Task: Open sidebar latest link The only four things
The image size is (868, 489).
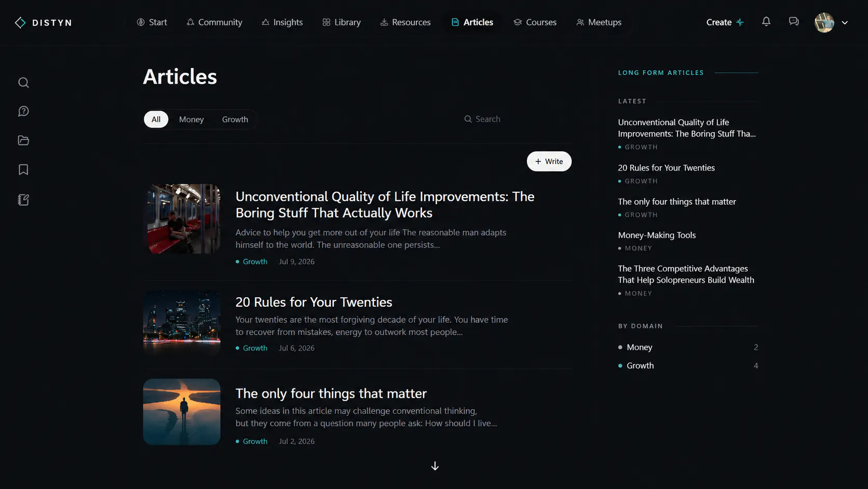Action: click(x=677, y=202)
